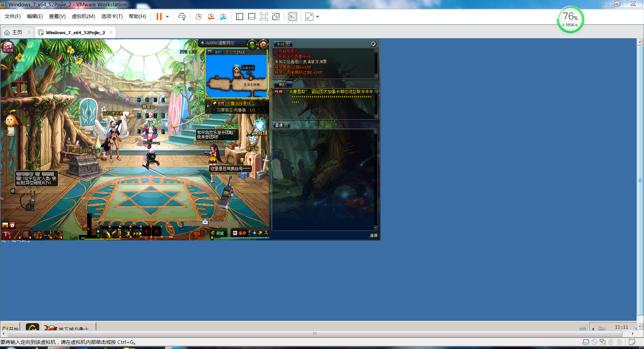The width and height of the screenshot is (644, 349).
Task: Click the skill in hotkey slot D
Action: [126, 233]
